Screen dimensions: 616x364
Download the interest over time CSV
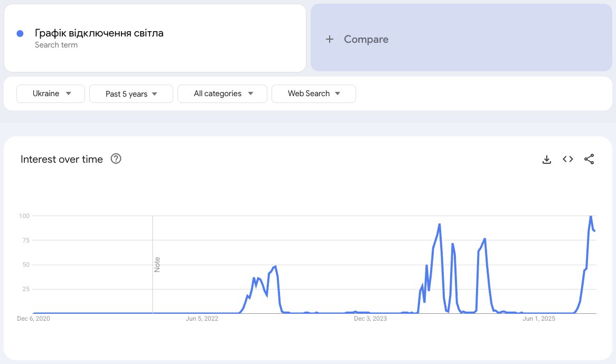(546, 159)
